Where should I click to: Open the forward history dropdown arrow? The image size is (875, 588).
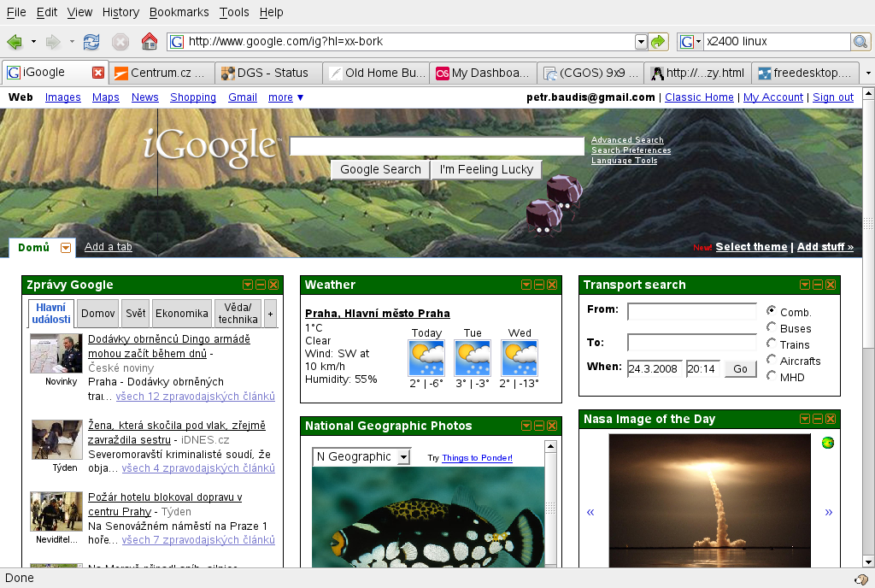tap(72, 42)
